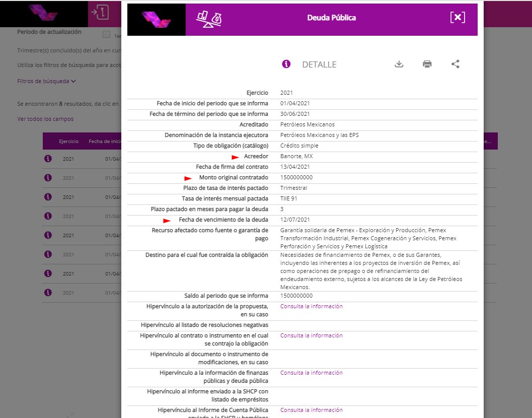The image size is (532, 418).
Task: Open link for Informe de Cuenta Pública
Action: pos(311,410)
